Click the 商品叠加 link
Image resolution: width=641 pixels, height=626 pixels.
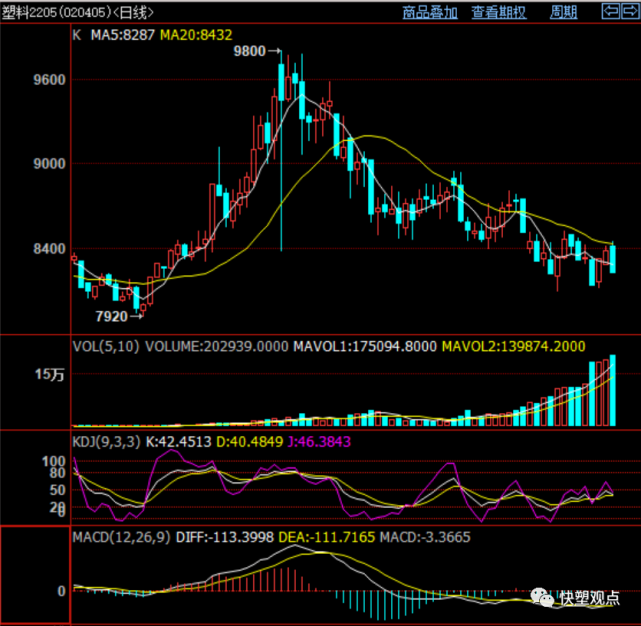point(430,12)
